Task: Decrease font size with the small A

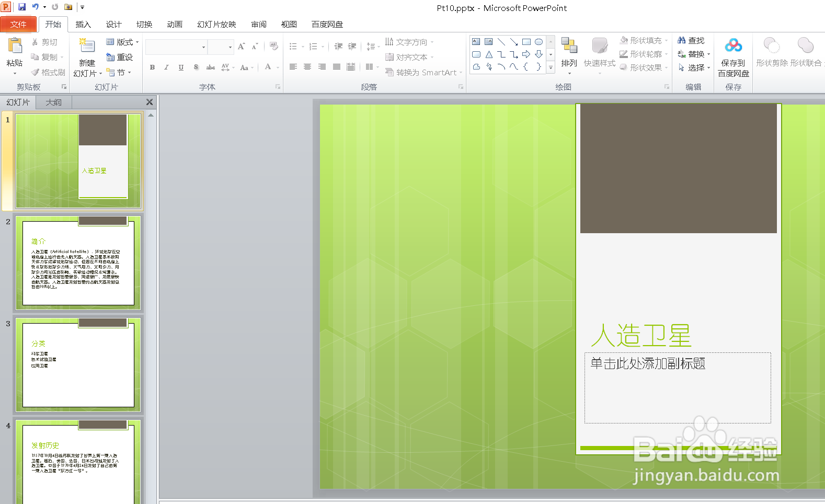Action: coord(255,47)
